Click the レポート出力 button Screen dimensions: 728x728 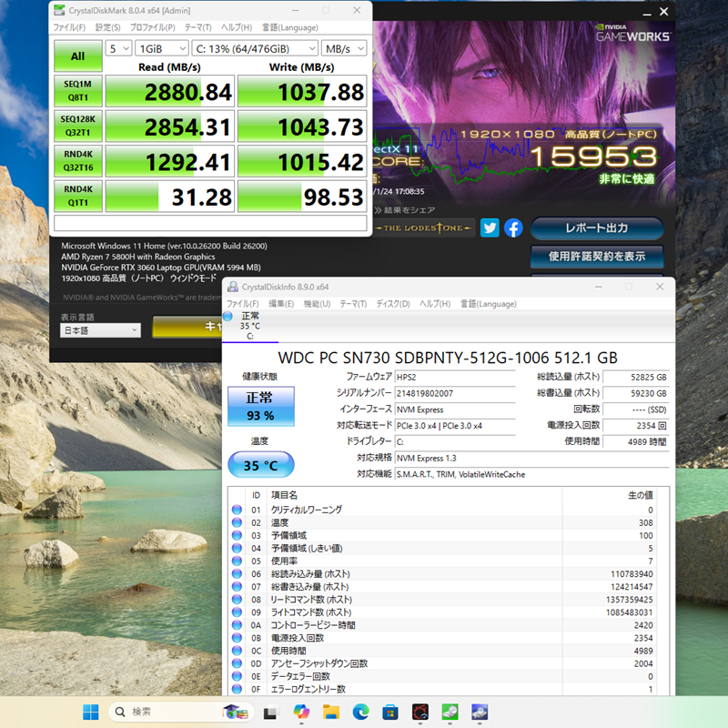point(596,227)
